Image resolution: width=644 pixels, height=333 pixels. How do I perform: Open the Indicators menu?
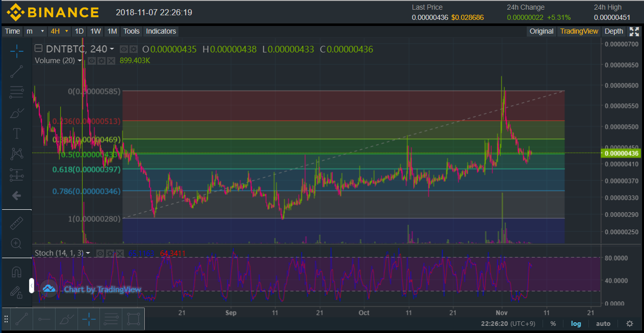click(161, 32)
